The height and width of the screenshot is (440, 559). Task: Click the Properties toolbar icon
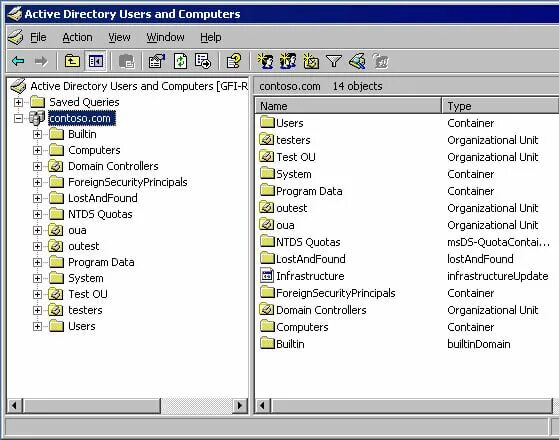coord(157,61)
